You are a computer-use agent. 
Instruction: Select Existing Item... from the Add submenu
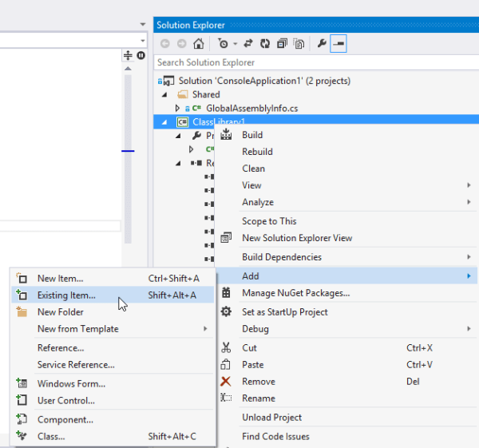(66, 295)
